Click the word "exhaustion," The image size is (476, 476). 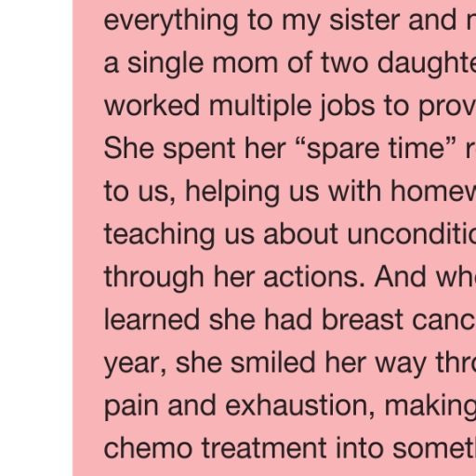300,405
